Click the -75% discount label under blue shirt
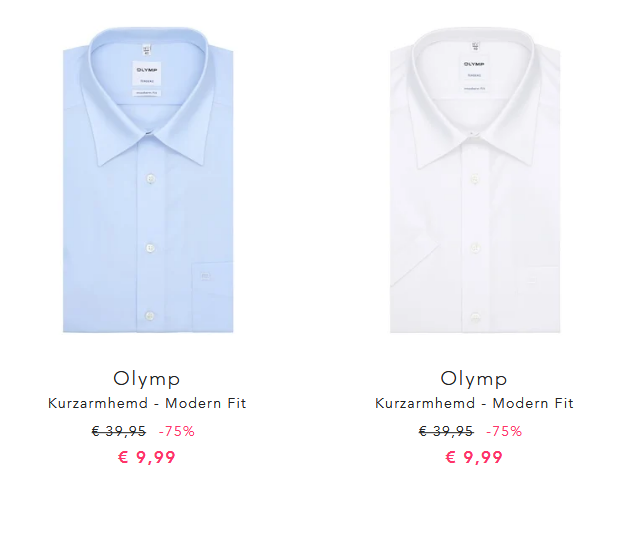This screenshot has height=540, width=621. tap(177, 431)
